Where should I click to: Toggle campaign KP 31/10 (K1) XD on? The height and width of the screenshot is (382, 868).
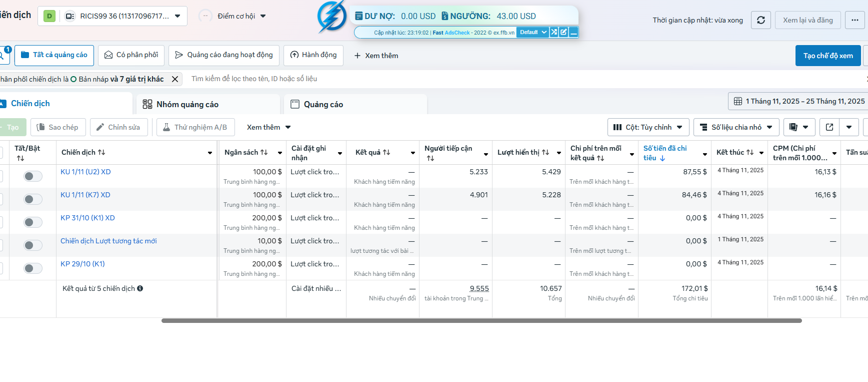(33, 222)
